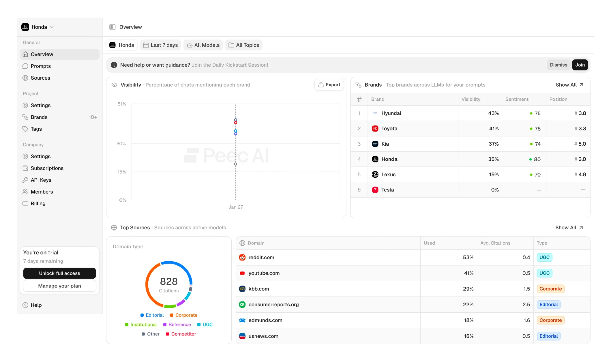
Task: Click the Subscriptions icon
Action: (x=25, y=168)
